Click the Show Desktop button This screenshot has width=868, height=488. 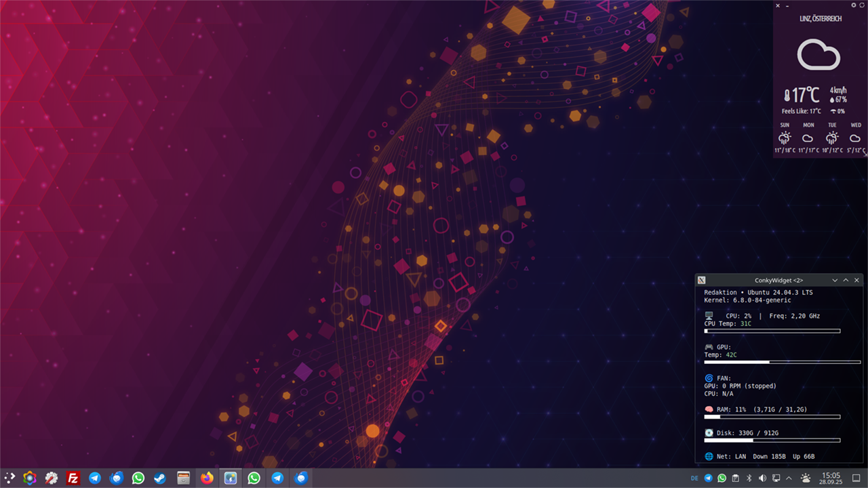(x=856, y=478)
